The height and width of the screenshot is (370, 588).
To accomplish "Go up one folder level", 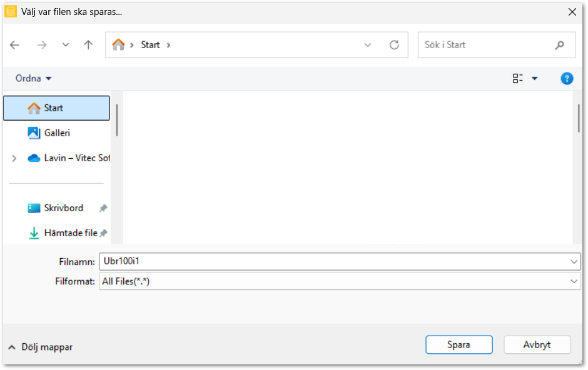I will pos(88,45).
